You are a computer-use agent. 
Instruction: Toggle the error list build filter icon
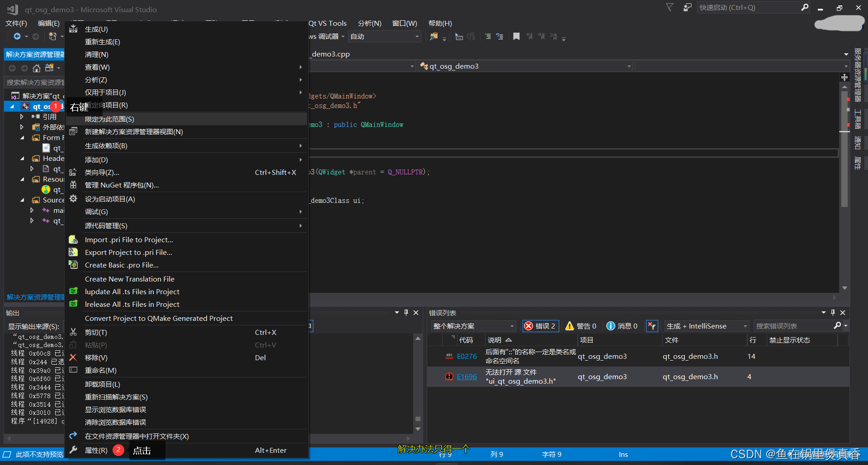point(652,326)
